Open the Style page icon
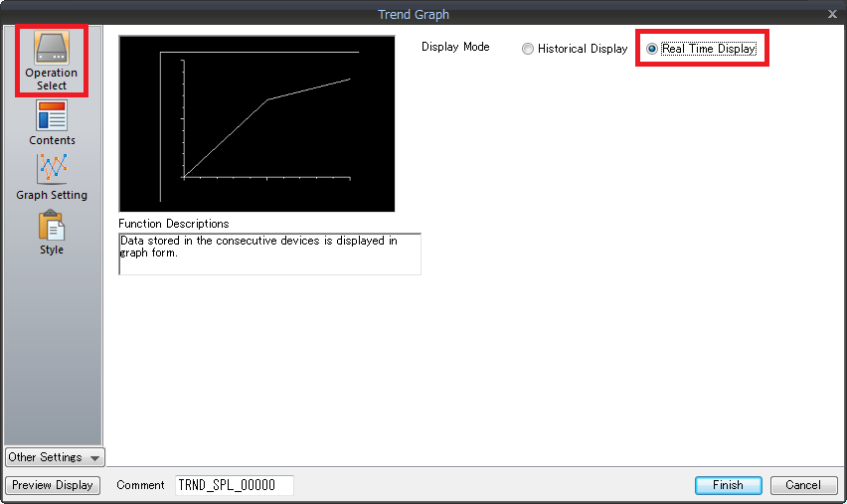This screenshot has width=847, height=504. (52, 225)
